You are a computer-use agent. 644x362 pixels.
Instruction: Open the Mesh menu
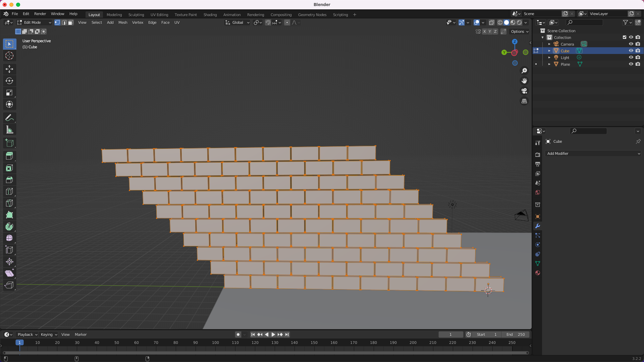123,22
